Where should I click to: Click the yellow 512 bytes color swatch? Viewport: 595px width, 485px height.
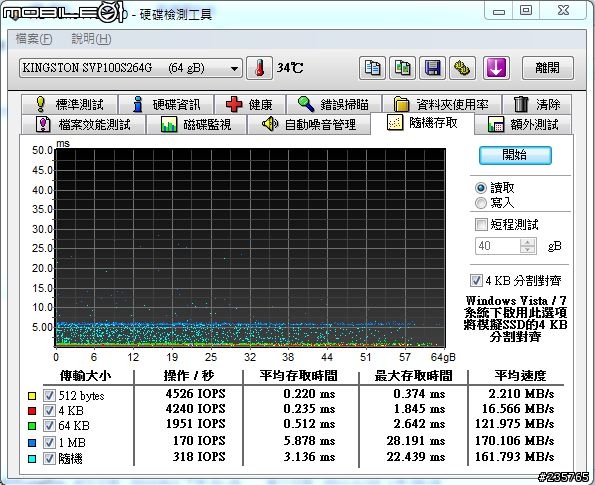pyautogui.click(x=32, y=396)
